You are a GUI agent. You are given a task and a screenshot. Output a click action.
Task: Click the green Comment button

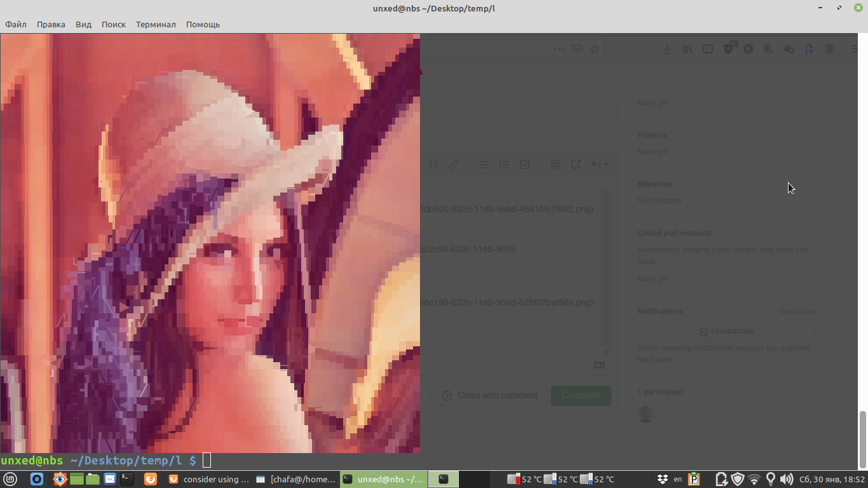pos(581,395)
